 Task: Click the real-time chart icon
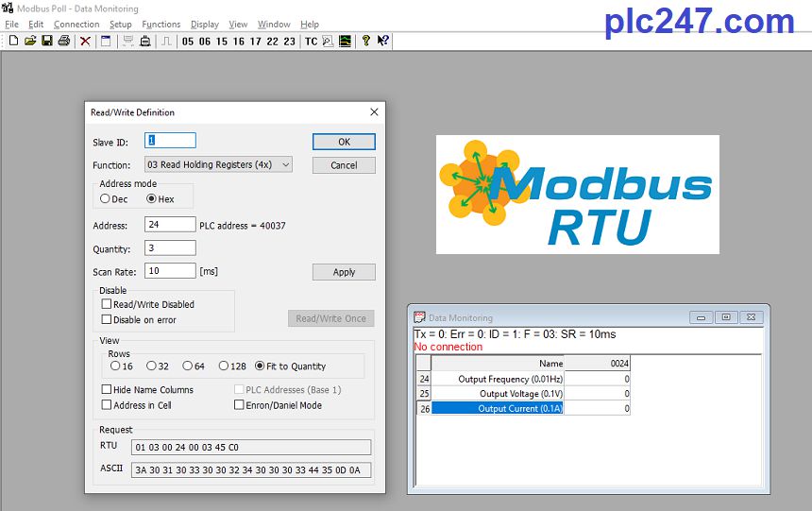coord(345,41)
